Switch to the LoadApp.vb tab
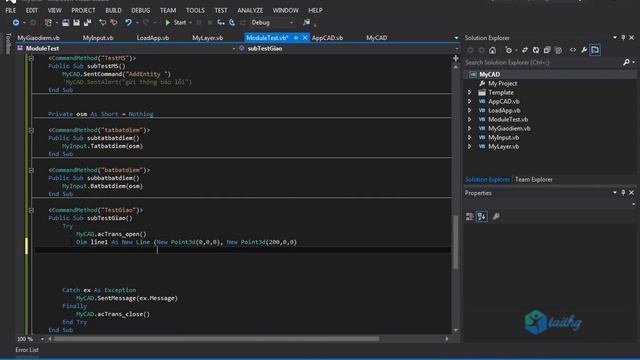The image size is (640, 360). [153, 38]
